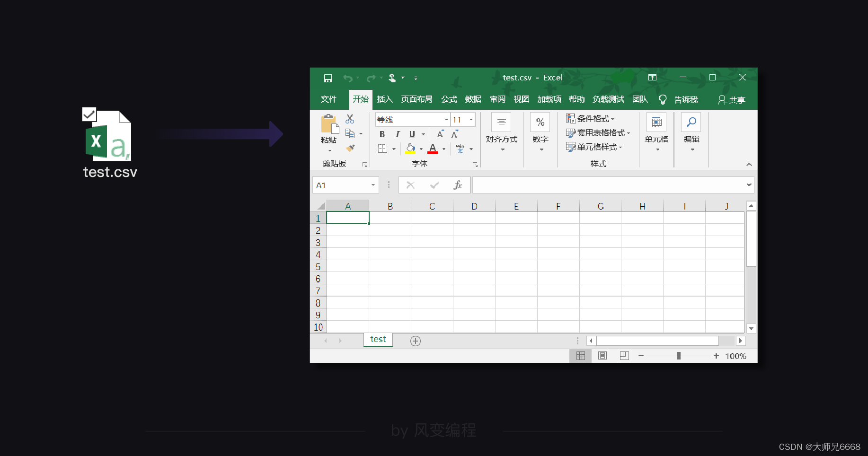Open 套用表格格式 table format menu
This screenshot has width=868, height=456.
(x=598, y=133)
